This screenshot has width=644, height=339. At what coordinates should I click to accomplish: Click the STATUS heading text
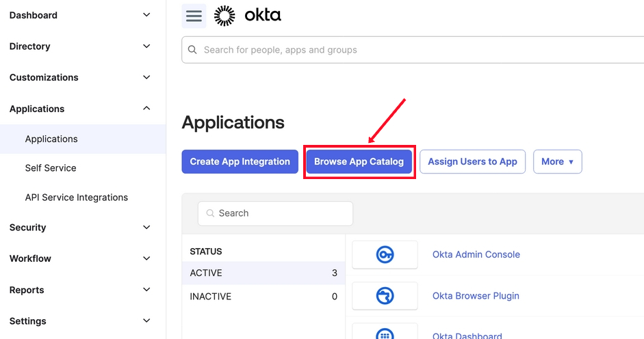(x=206, y=252)
